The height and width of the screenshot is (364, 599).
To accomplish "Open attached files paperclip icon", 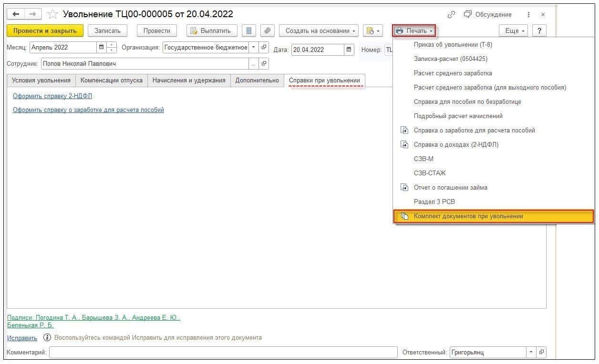I will pos(267,30).
